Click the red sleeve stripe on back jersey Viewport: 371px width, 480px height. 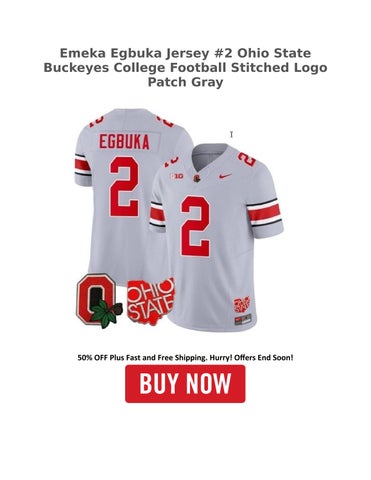82,165
